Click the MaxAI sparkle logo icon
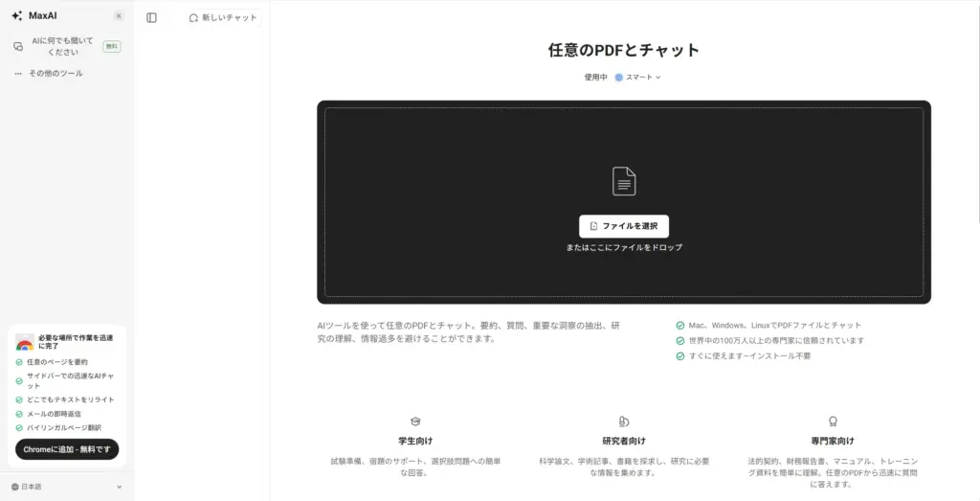This screenshot has height=501, width=980. [17, 15]
